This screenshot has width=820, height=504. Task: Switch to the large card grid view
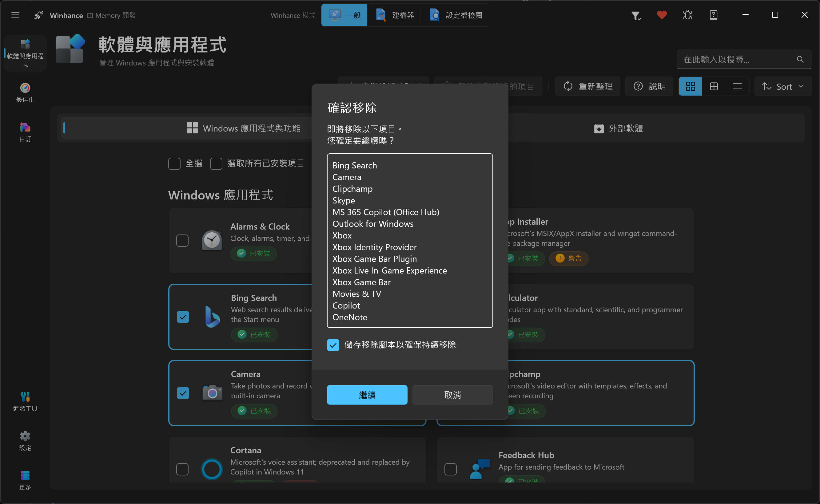[x=690, y=86]
